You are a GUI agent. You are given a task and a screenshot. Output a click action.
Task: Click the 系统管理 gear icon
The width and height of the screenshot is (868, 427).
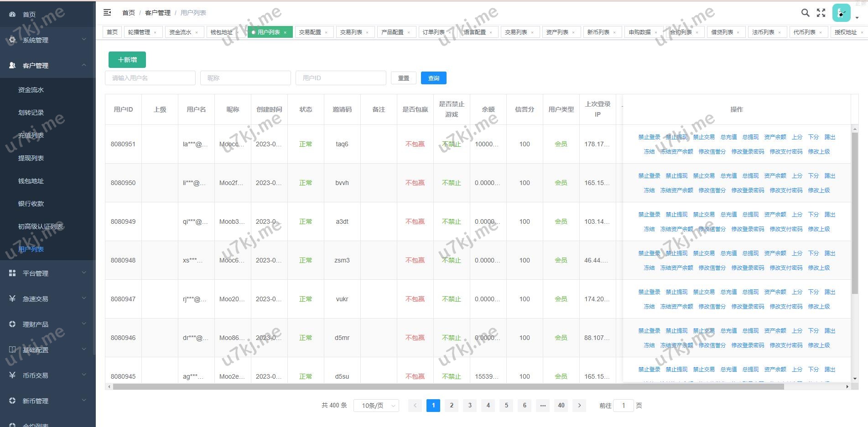12,40
